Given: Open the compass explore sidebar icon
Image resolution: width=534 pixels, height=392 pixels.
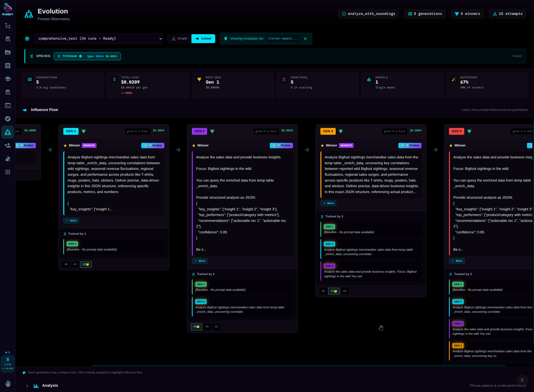Looking at the screenshot, I should (x=8, y=119).
